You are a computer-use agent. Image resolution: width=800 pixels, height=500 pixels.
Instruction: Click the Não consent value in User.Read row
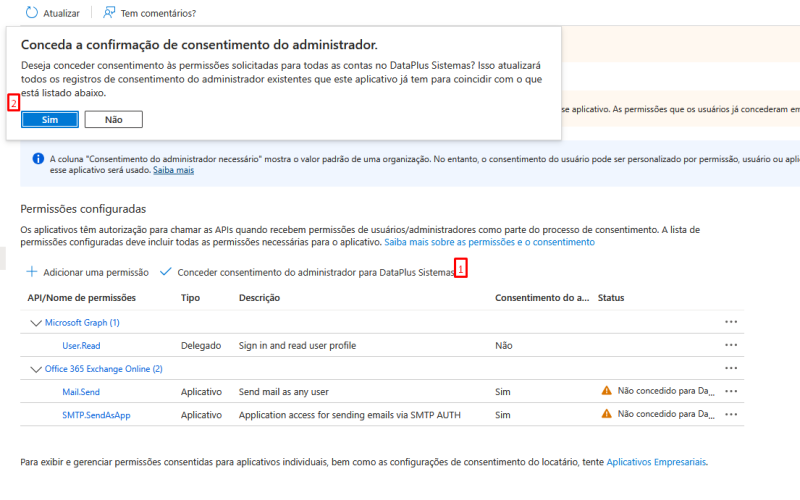point(504,345)
